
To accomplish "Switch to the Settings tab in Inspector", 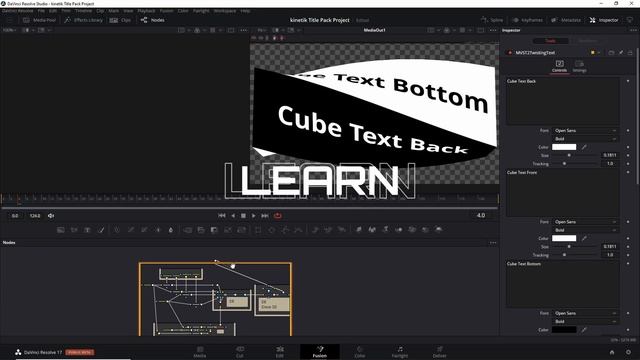I will click(x=579, y=66).
